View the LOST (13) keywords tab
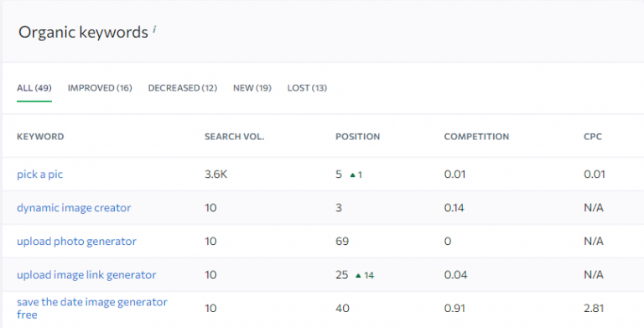The width and height of the screenshot is (644, 328). pos(307,88)
